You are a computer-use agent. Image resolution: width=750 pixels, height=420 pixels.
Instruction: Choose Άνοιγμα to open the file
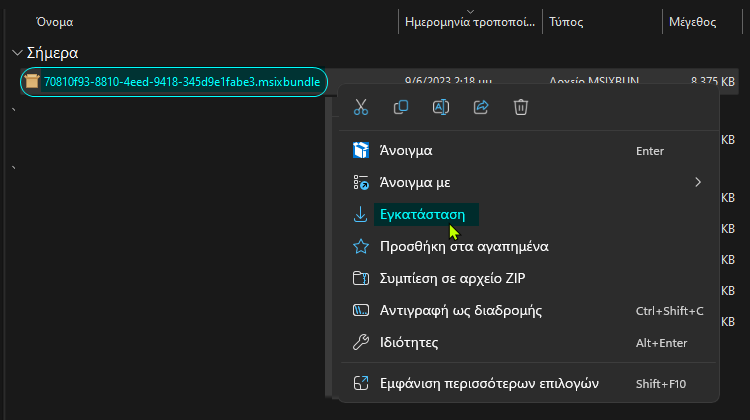(405, 151)
